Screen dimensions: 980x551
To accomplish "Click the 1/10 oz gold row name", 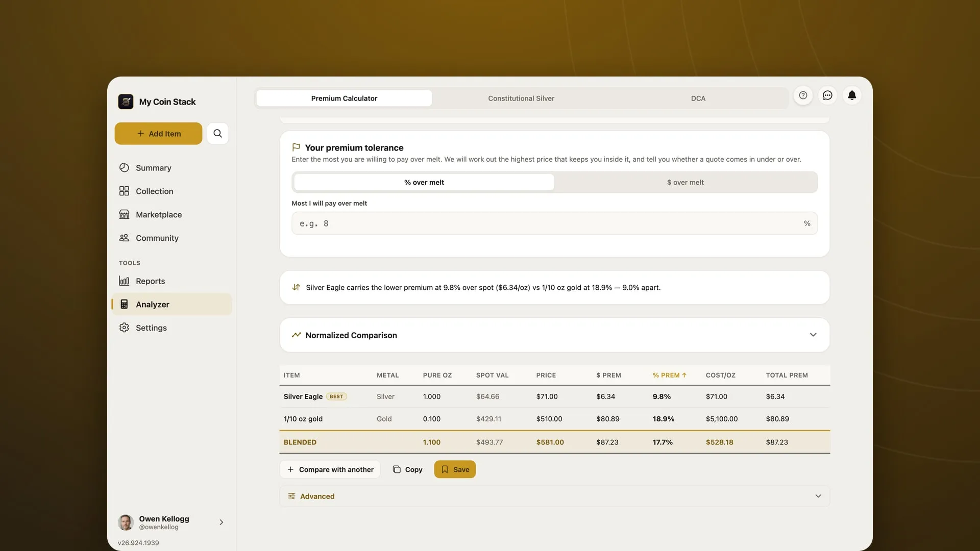I will [x=303, y=419].
